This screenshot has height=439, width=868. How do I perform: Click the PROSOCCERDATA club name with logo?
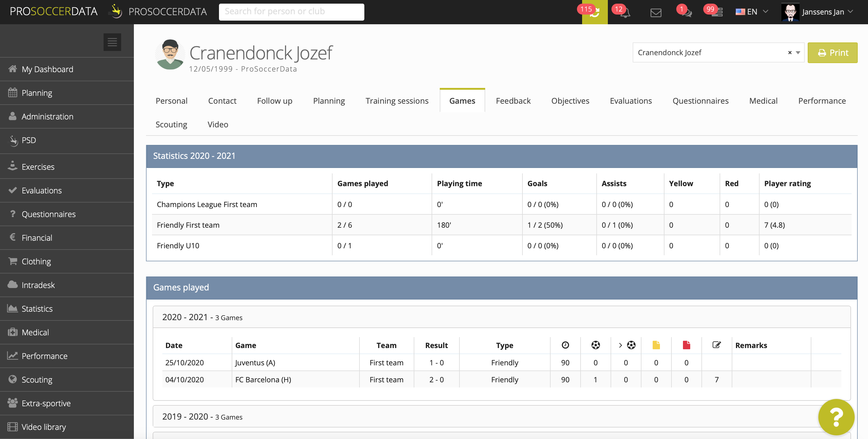tap(157, 12)
